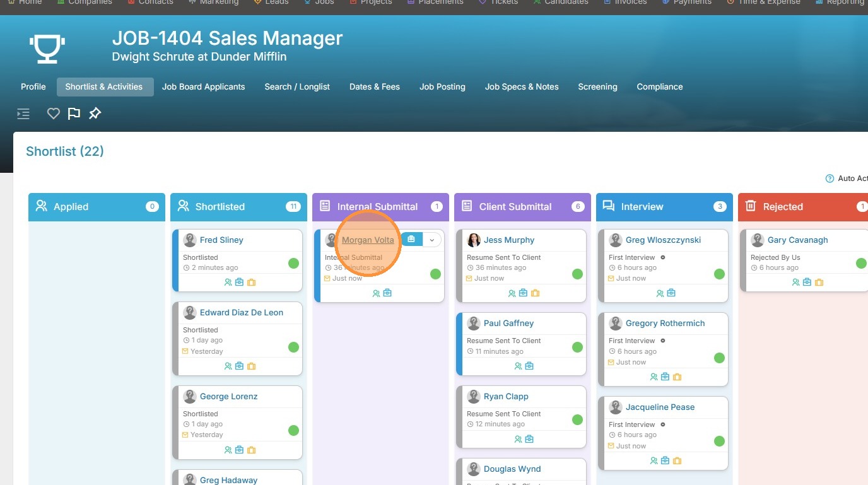Switch to the Job Board Applicants tab
This screenshot has height=485, width=868.
pyautogui.click(x=203, y=87)
